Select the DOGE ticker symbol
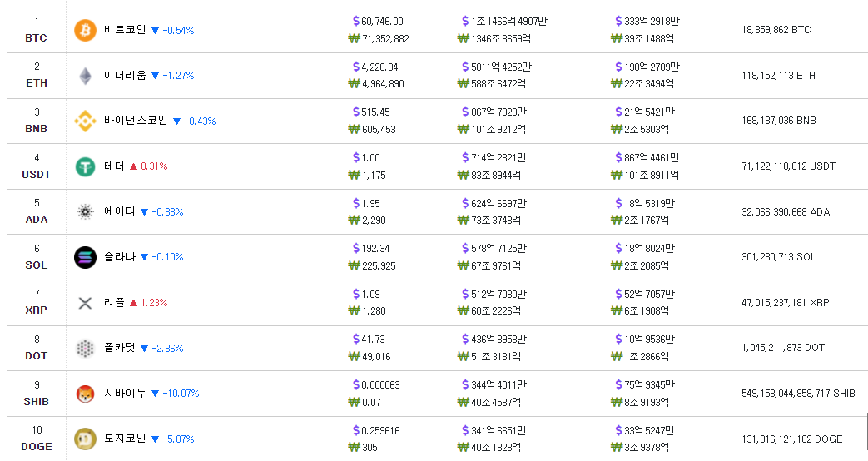The image size is (868, 461). coord(36,447)
